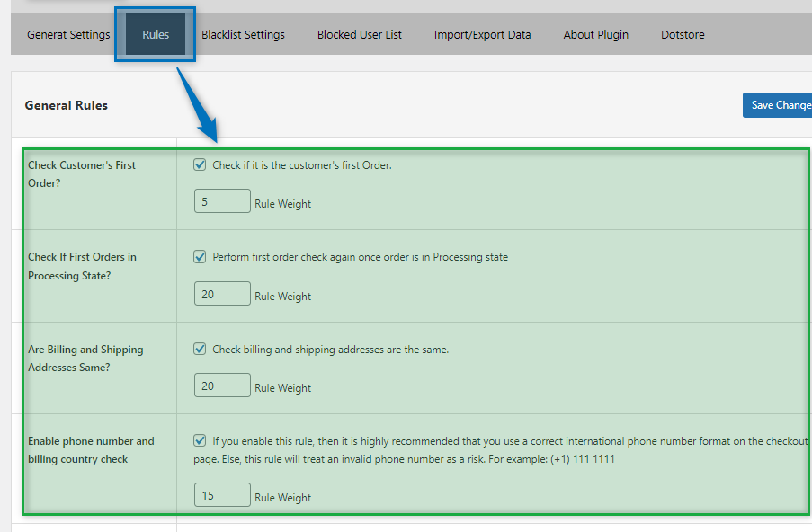Uncheck first order Processing state checkbox
812x532 pixels.
click(x=200, y=257)
